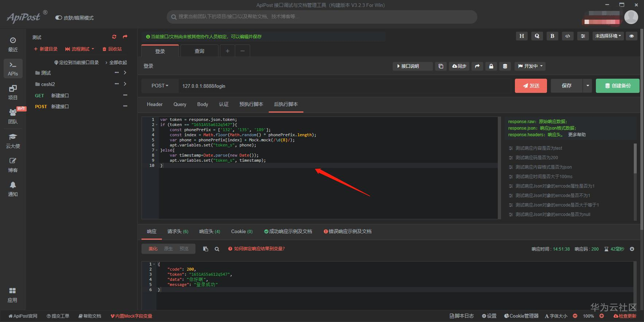Viewport: 644px width, 322px height.
Task: Open the 最近 (recent) sidebar icon
Action: coord(13,44)
